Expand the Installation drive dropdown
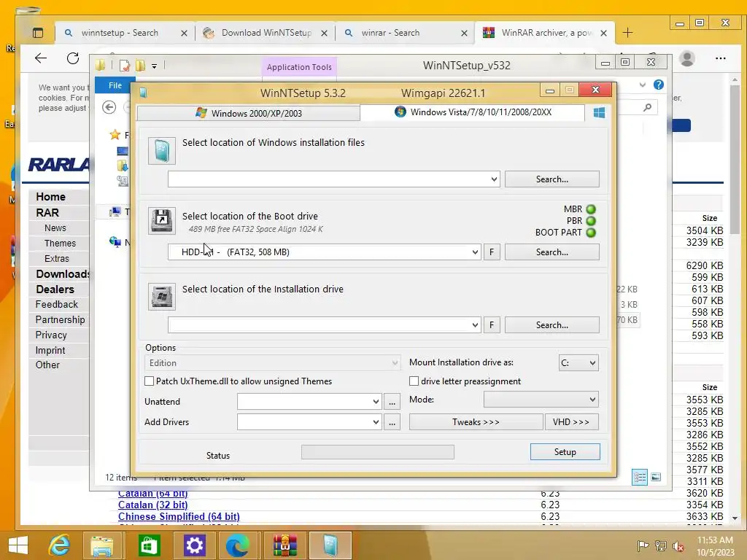 (x=475, y=324)
